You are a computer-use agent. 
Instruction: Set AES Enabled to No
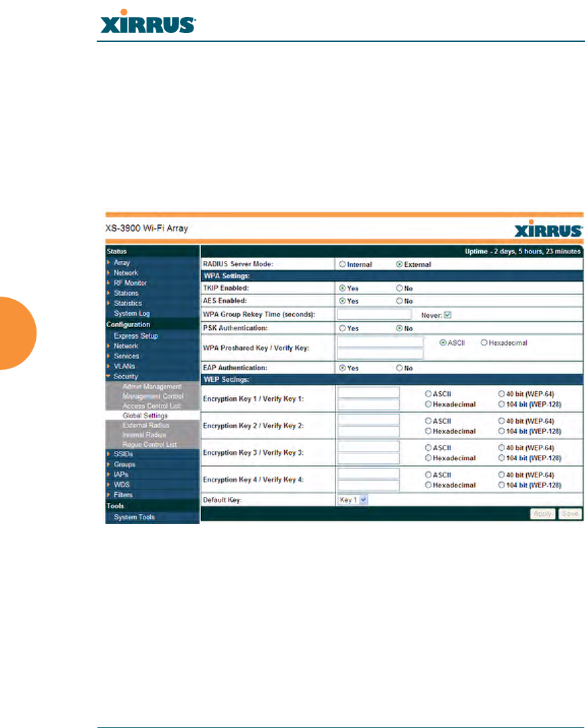(399, 301)
